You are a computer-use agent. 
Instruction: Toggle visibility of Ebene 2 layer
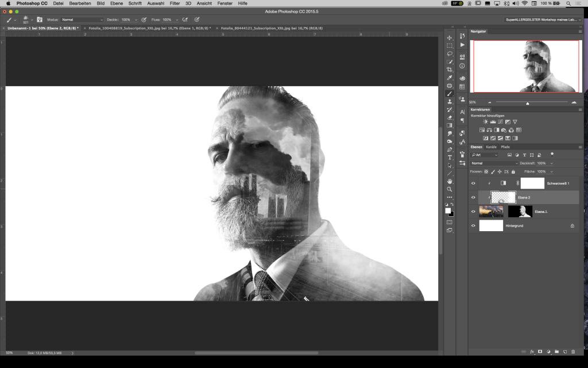click(x=473, y=197)
